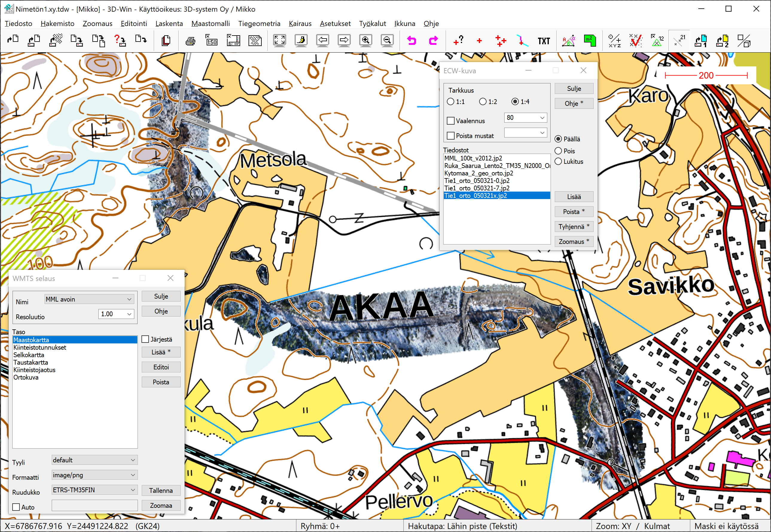Click the 1:50 scale toolbar icon
The image size is (771, 532).
[x=212, y=41]
